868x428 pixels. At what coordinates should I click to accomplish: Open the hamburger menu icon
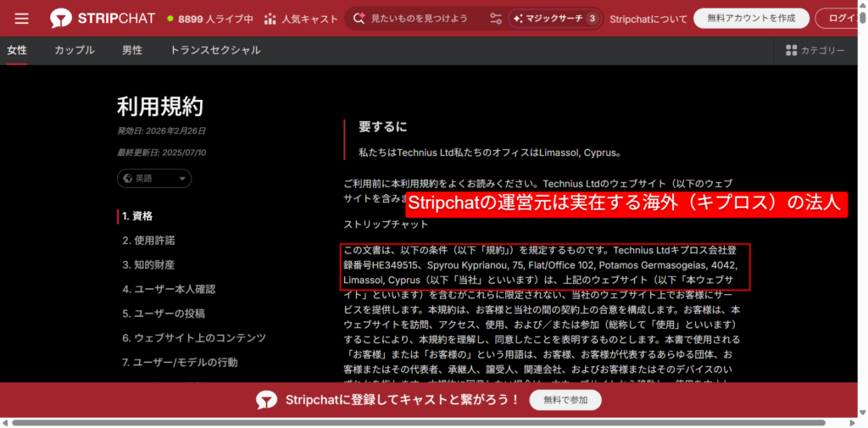tap(21, 19)
